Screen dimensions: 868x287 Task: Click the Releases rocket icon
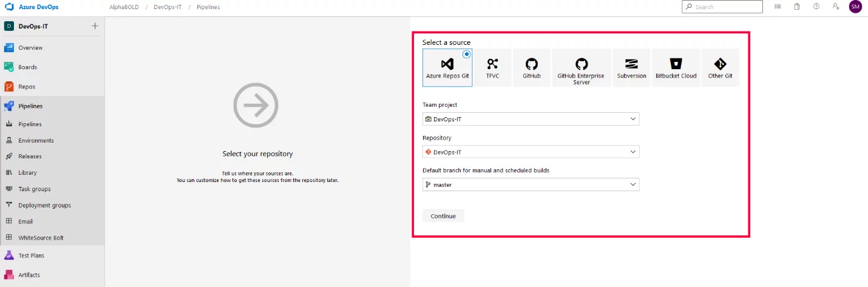9,157
